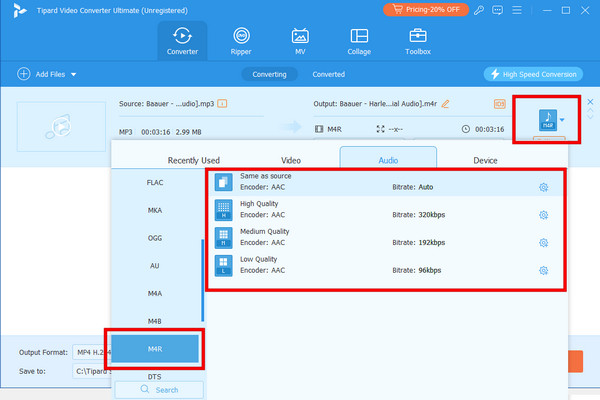Click the Add Files plus icon
Viewport: 600px width, 400px height.
24,74
